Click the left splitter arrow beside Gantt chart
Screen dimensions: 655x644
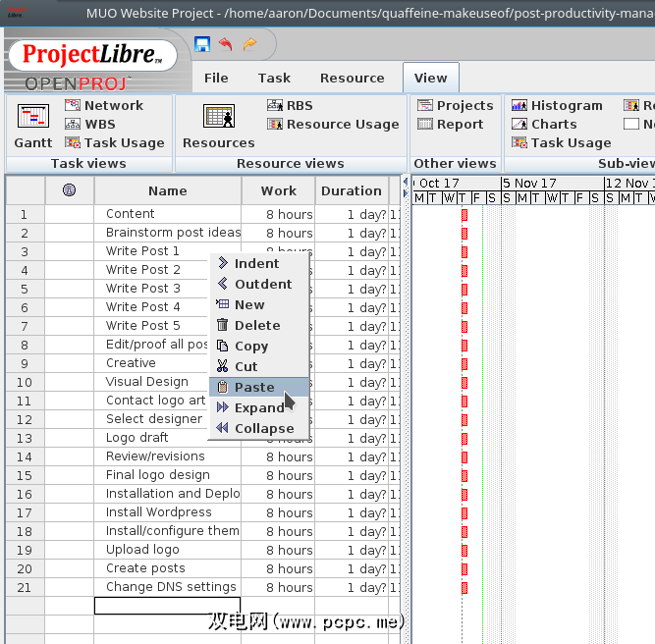406,182
